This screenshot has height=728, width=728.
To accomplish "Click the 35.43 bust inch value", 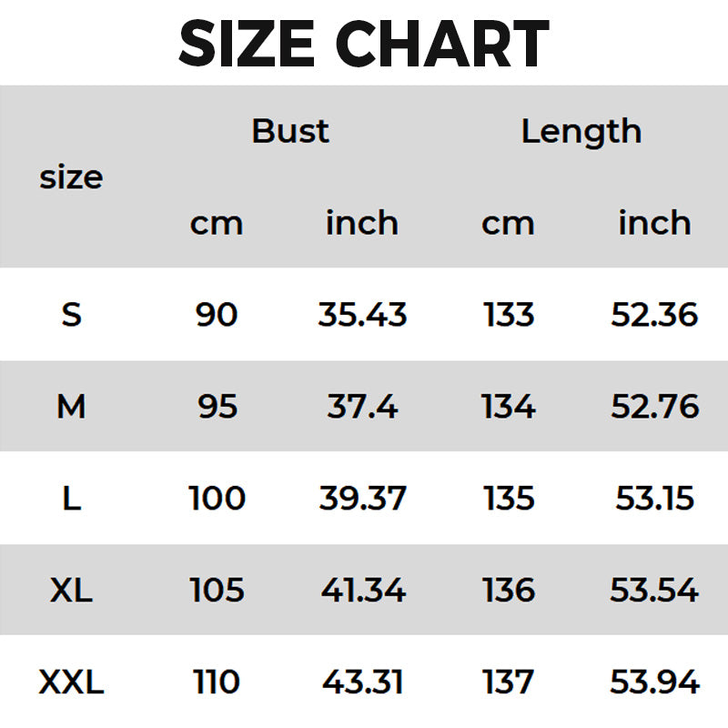I will tap(362, 315).
